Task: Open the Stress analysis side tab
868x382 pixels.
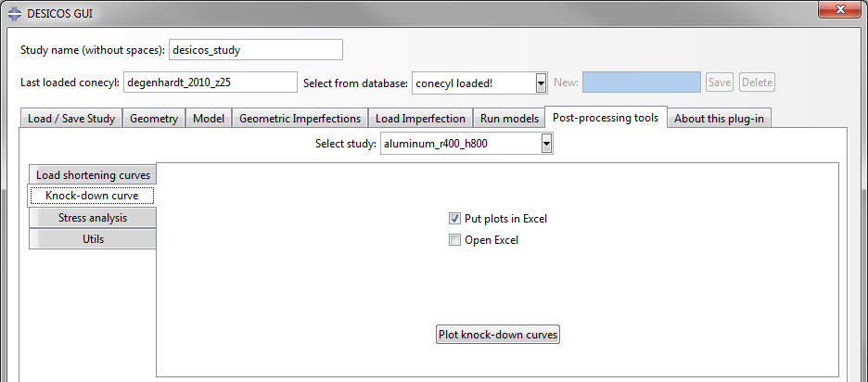Action: 93,218
